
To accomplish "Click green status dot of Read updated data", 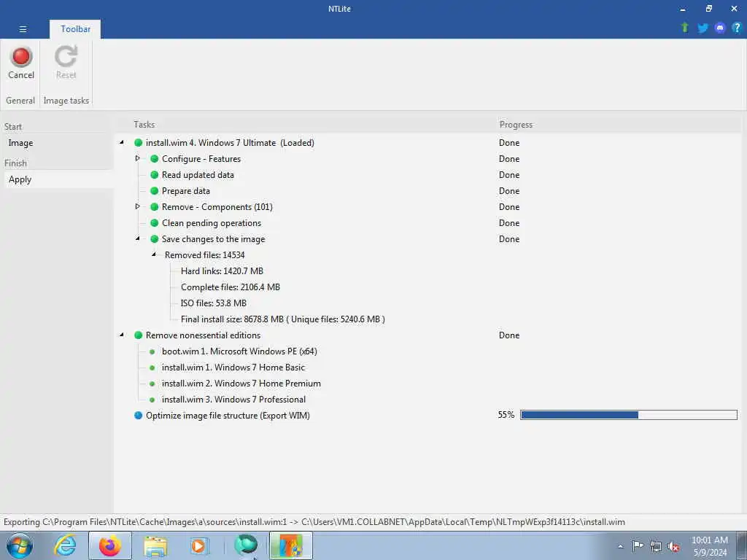I will (155, 175).
